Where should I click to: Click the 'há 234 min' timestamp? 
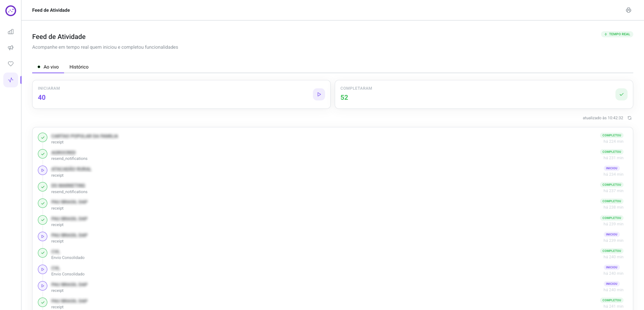(613, 174)
